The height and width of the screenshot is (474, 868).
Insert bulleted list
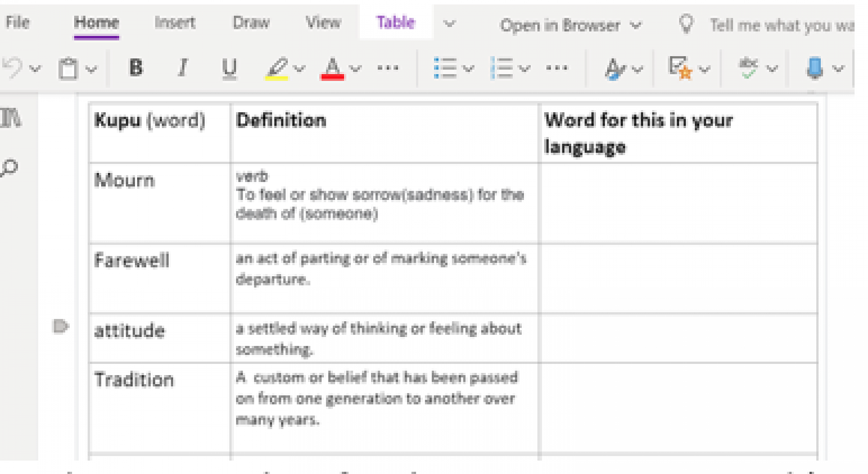[445, 68]
